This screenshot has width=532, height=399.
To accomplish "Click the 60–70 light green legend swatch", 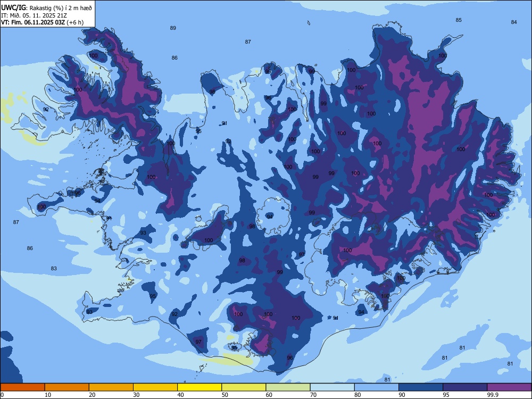I will pos(288,387).
